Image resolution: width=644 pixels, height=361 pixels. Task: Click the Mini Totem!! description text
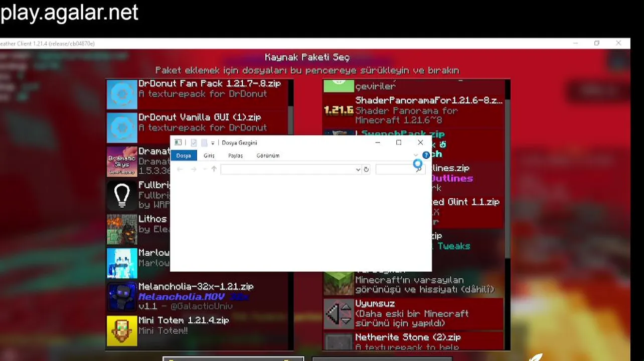pos(163,331)
